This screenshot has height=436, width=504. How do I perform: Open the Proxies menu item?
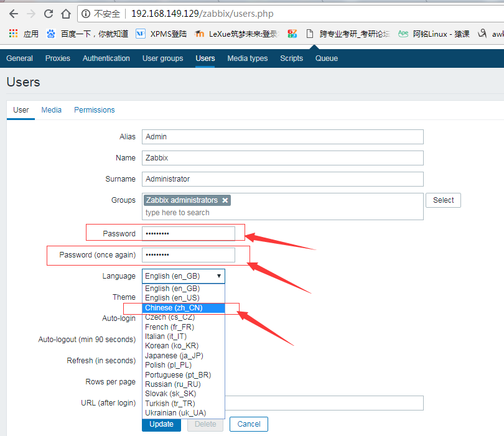[58, 58]
